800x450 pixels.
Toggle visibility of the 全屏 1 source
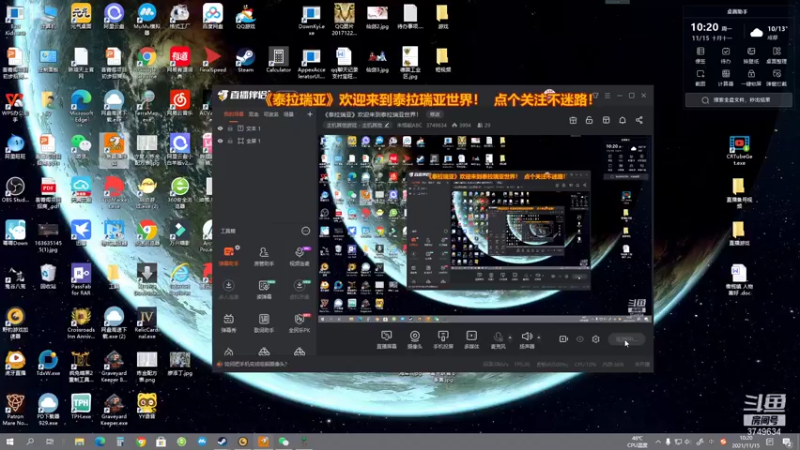(x=220, y=141)
